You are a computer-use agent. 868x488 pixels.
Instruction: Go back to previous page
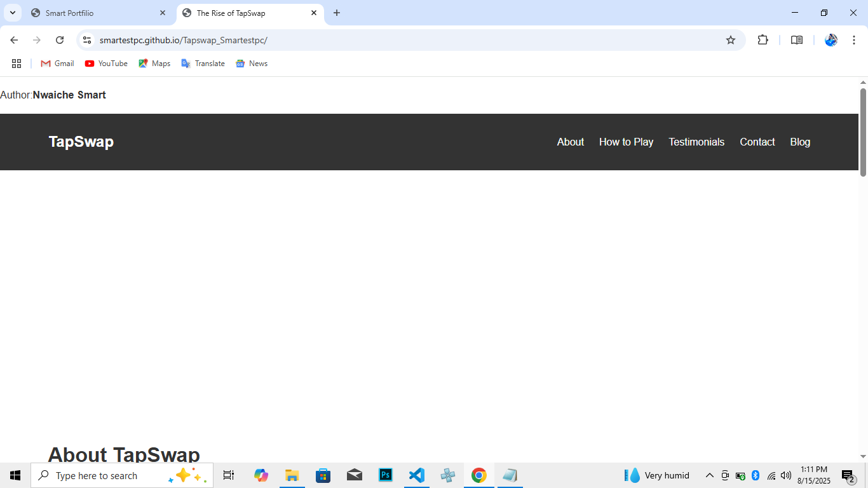[x=14, y=40]
